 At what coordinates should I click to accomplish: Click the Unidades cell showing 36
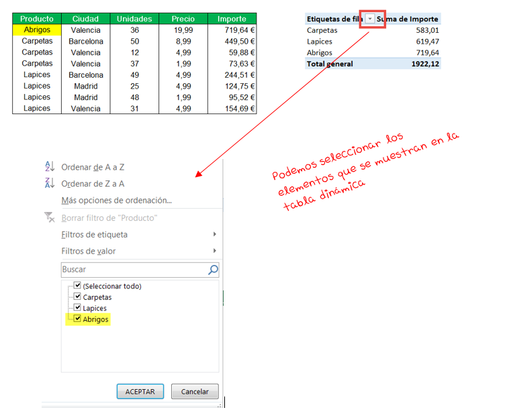(x=134, y=30)
